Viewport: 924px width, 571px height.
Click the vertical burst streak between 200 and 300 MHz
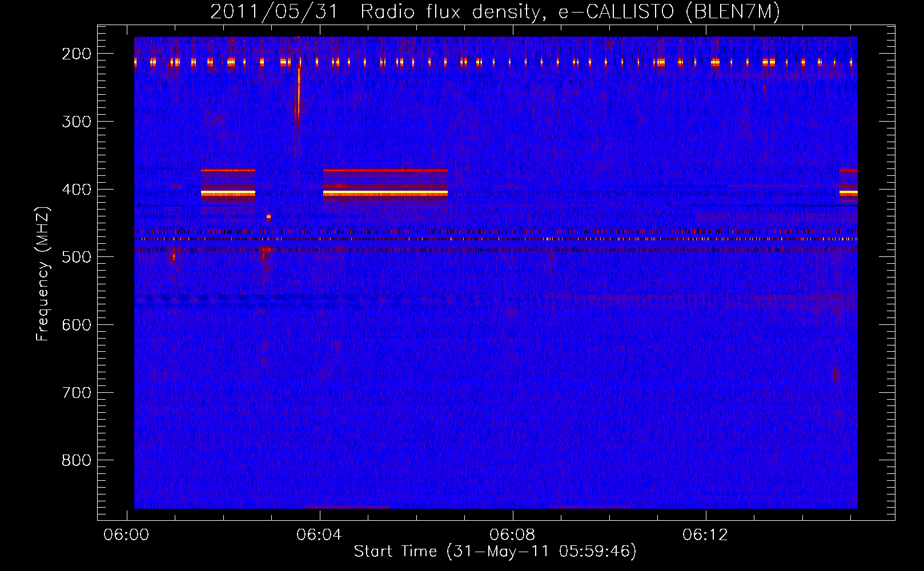coord(298,94)
